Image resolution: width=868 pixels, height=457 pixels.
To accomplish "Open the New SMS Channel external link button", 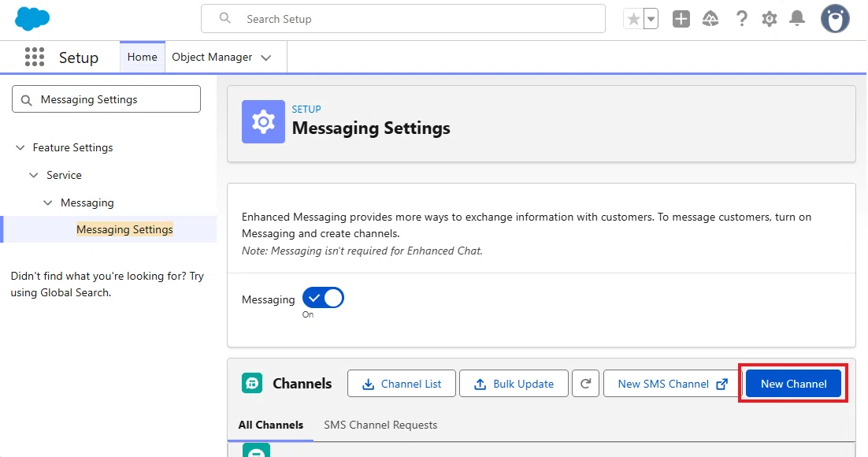I will coord(672,384).
